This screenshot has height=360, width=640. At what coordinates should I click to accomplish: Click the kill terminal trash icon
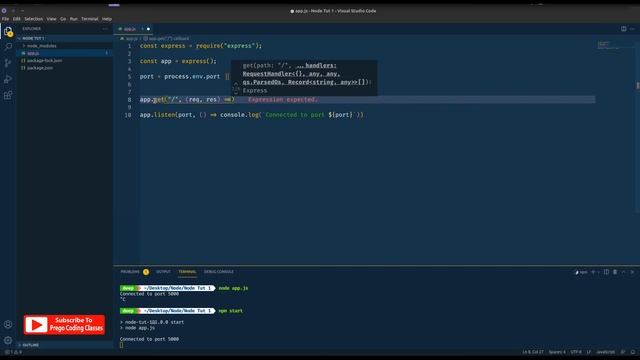(615, 272)
